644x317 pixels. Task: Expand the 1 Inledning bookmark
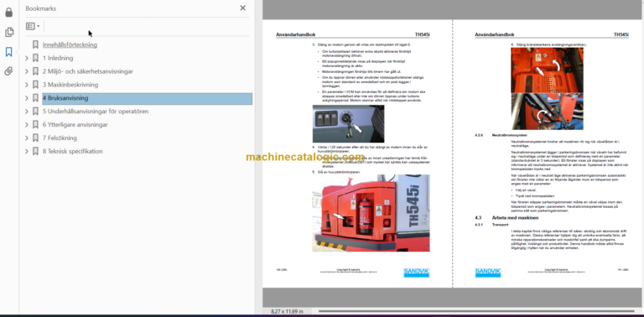pos(27,59)
